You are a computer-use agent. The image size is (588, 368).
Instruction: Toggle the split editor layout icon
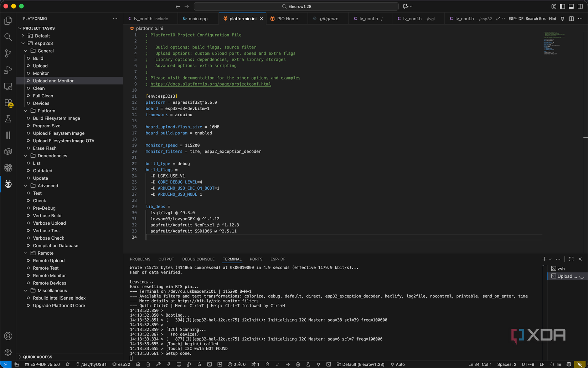click(571, 18)
